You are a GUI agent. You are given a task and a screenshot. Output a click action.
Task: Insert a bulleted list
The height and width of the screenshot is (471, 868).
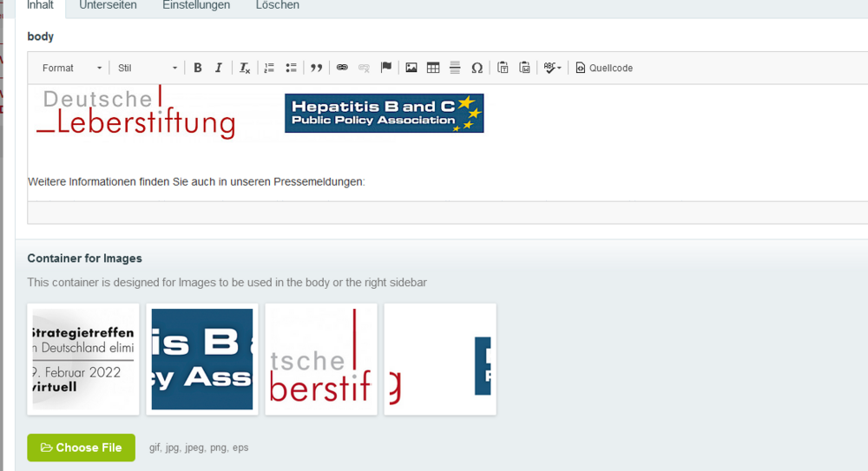click(x=291, y=68)
